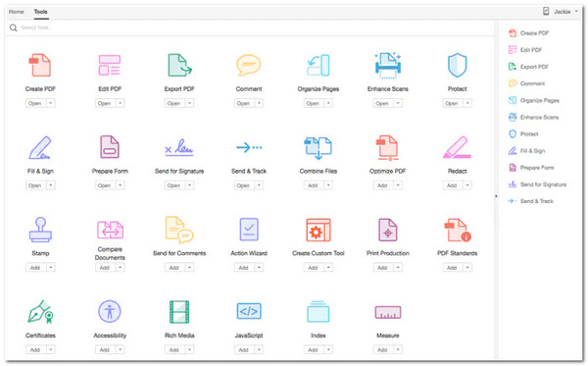Screen dimensions: 588x366
Task: Open the Enhance Scans tool icon
Action: click(388, 65)
